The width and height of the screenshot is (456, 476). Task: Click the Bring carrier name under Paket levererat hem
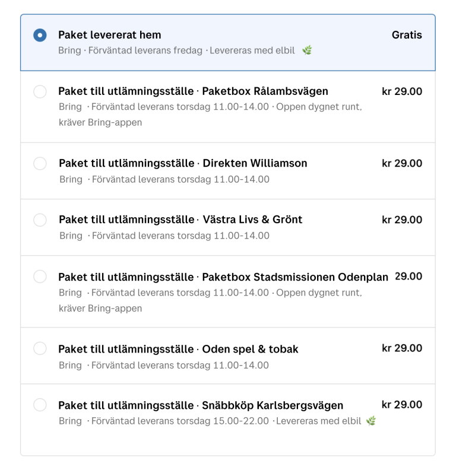(69, 51)
